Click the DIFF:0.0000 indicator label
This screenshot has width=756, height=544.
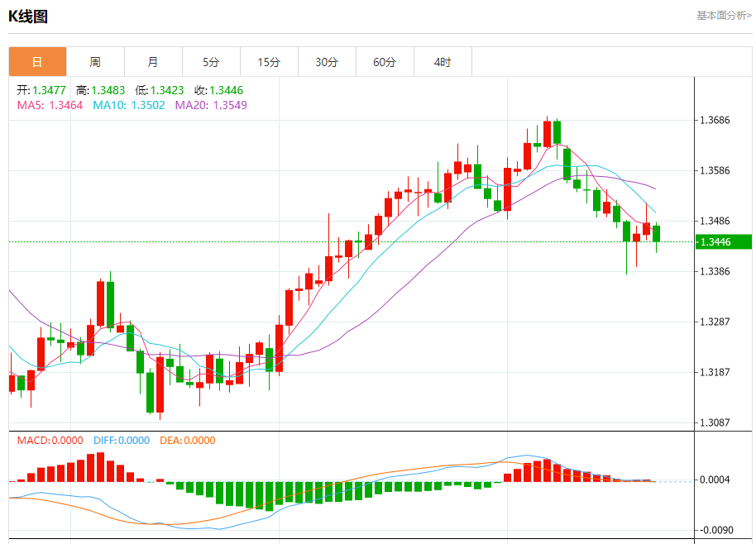coord(122,441)
